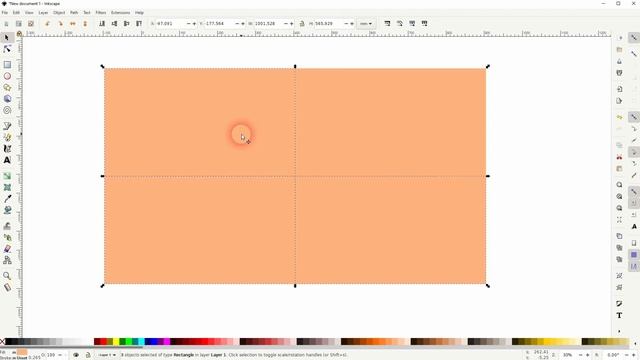The height and width of the screenshot is (360, 640).
Task: Toggle current layer lock icon
Action: click(x=88, y=355)
